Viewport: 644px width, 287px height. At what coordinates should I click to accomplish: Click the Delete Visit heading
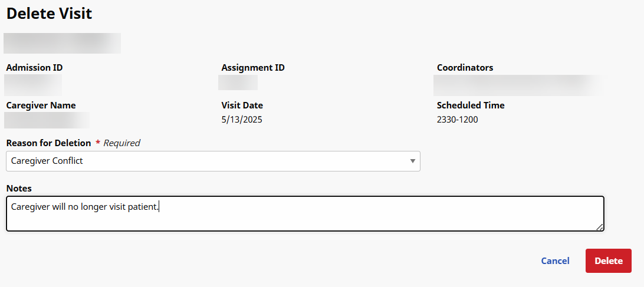pyautogui.click(x=49, y=14)
